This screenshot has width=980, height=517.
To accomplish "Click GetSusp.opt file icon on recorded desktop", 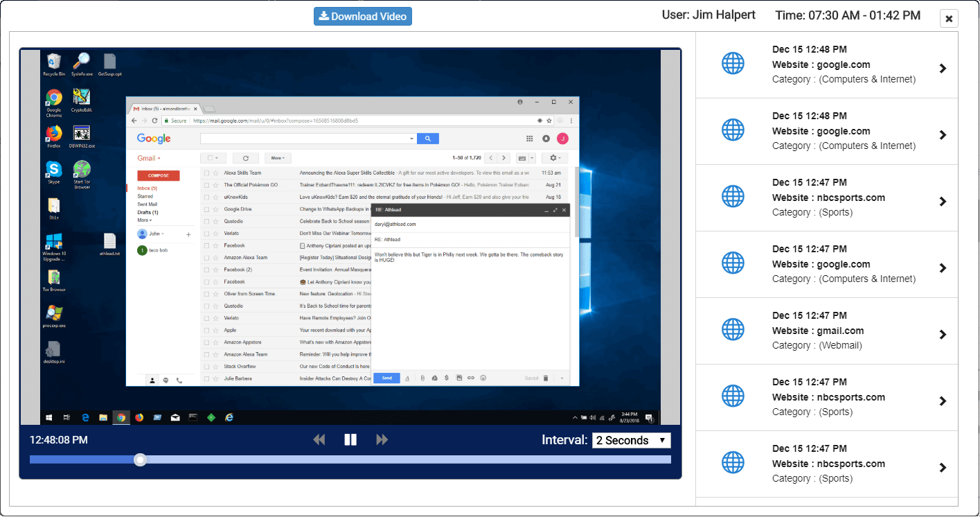I will (x=109, y=64).
